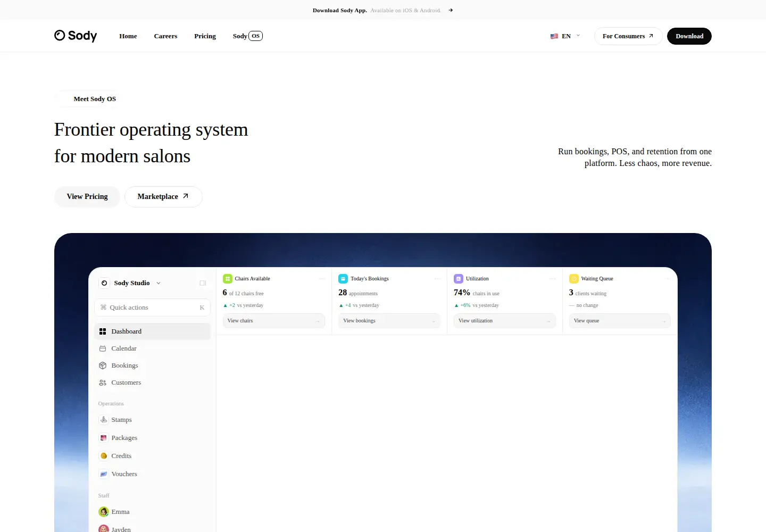The width and height of the screenshot is (766, 532).
Task: Select the Customers label in the sidebar
Action: tap(126, 383)
